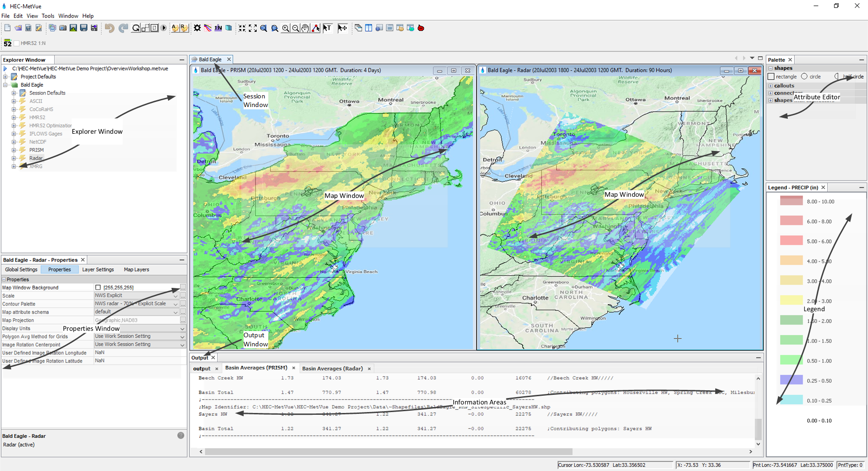The height and width of the screenshot is (471, 868).
Task: Switch to the Basin Averages (Radar) tab
Action: pos(332,369)
